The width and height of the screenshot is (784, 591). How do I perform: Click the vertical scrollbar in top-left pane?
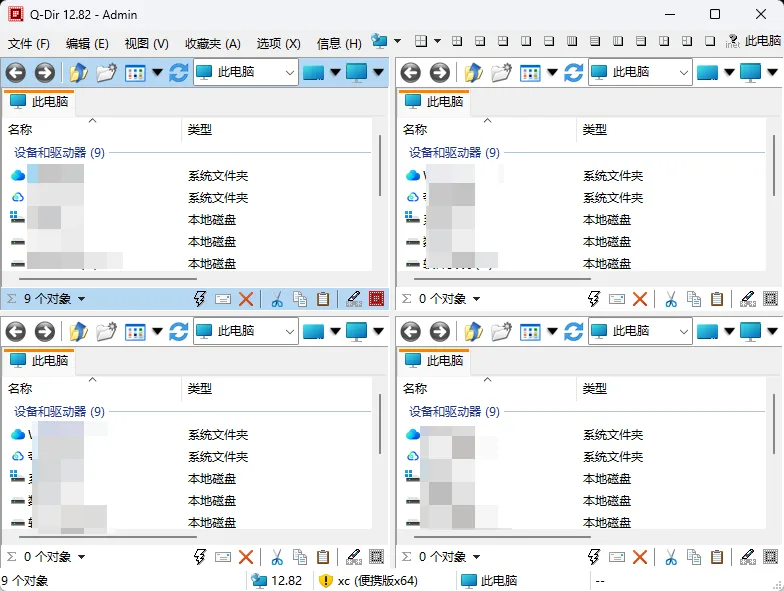pyautogui.click(x=380, y=165)
